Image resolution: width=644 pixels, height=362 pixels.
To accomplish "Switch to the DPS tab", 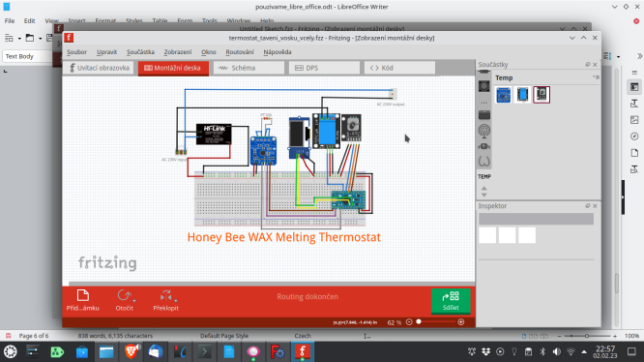I will coord(324,68).
